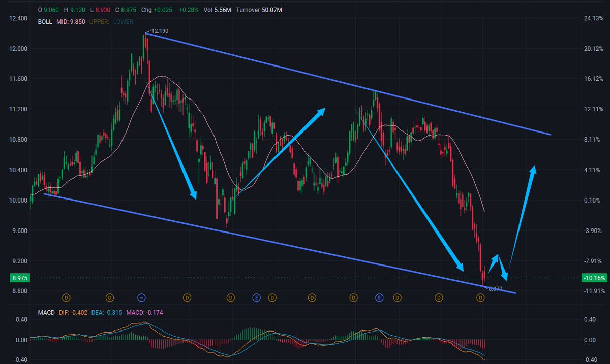Click the 8.870 lowest price label
The width and height of the screenshot is (610, 364).
pos(495,288)
